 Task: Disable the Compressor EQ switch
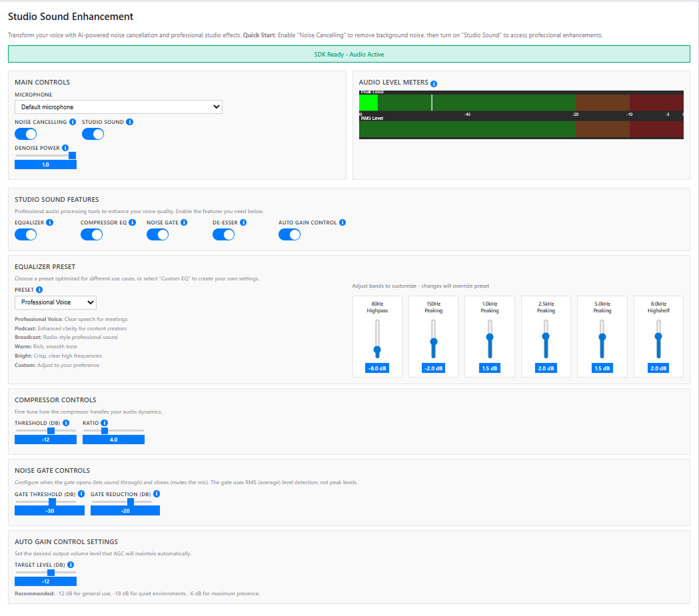click(x=92, y=234)
